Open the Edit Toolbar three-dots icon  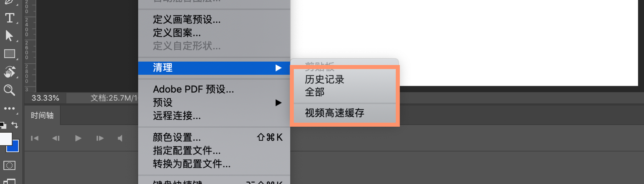coord(9,108)
